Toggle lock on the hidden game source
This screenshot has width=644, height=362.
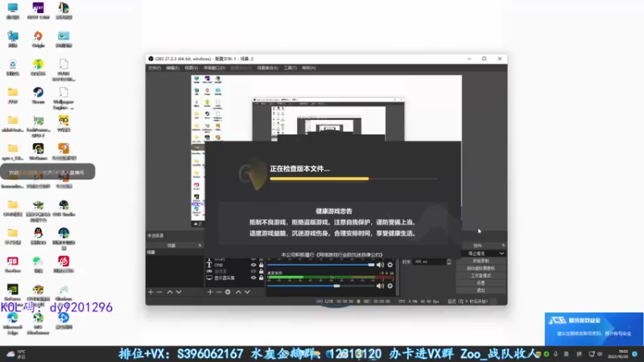click(261, 271)
